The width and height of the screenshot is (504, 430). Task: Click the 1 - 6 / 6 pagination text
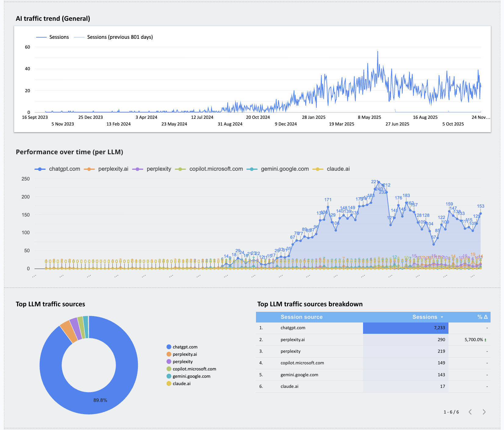pos(451,412)
